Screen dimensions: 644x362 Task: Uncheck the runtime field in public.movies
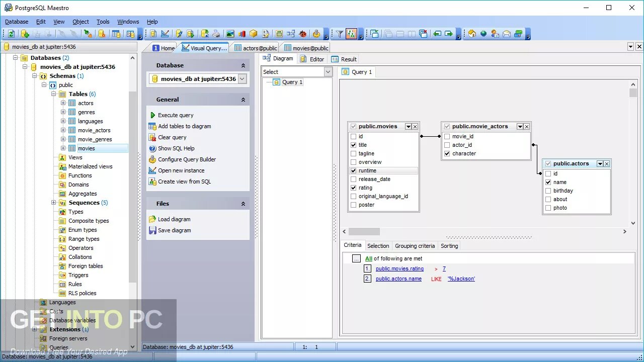coord(353,170)
